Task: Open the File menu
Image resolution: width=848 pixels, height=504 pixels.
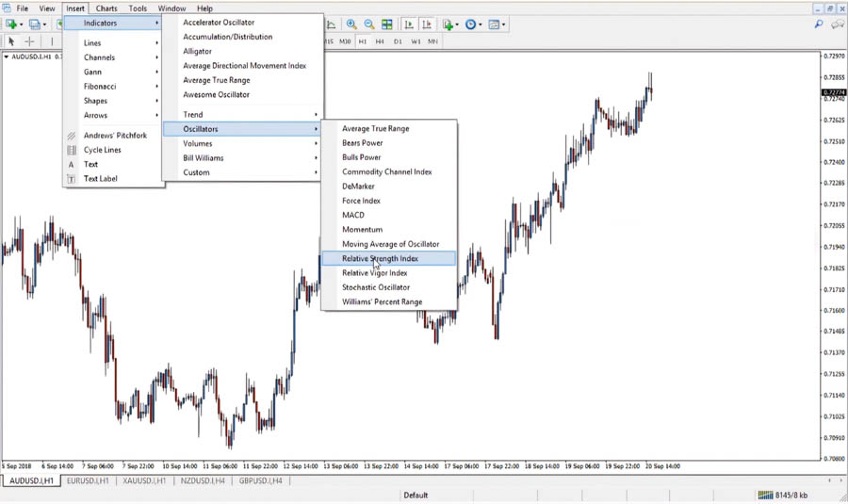Action: pos(23,8)
